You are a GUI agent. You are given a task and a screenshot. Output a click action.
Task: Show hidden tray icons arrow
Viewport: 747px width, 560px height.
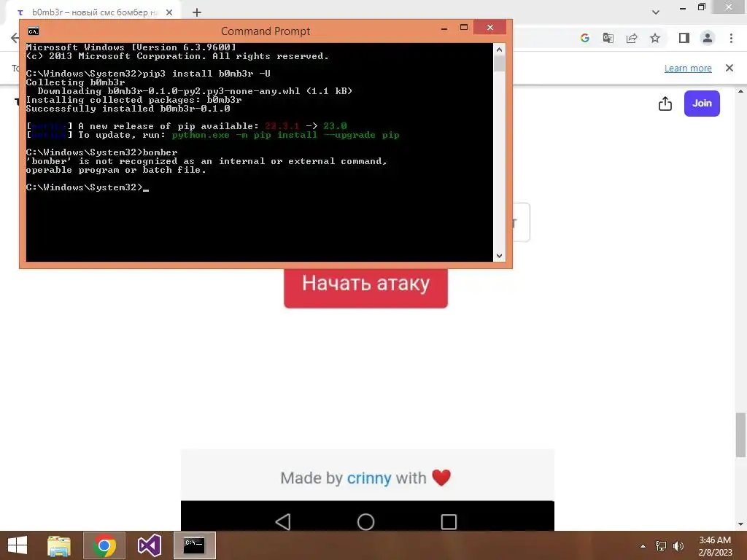(643, 546)
